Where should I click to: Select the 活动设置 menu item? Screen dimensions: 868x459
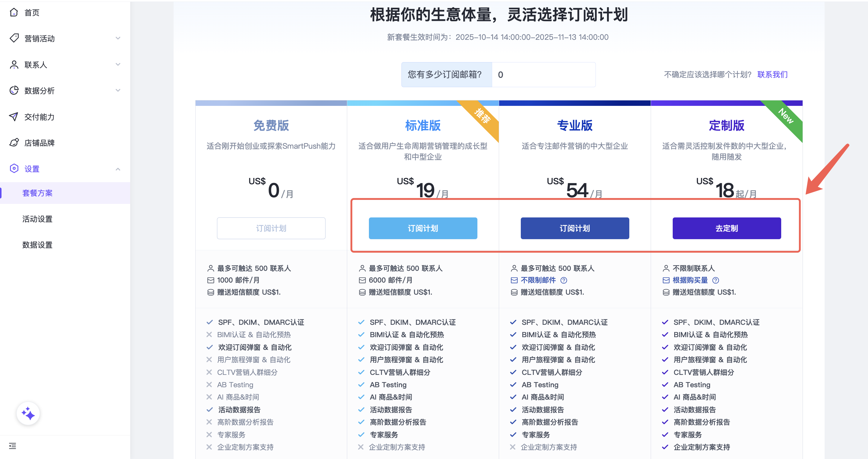[37, 219]
